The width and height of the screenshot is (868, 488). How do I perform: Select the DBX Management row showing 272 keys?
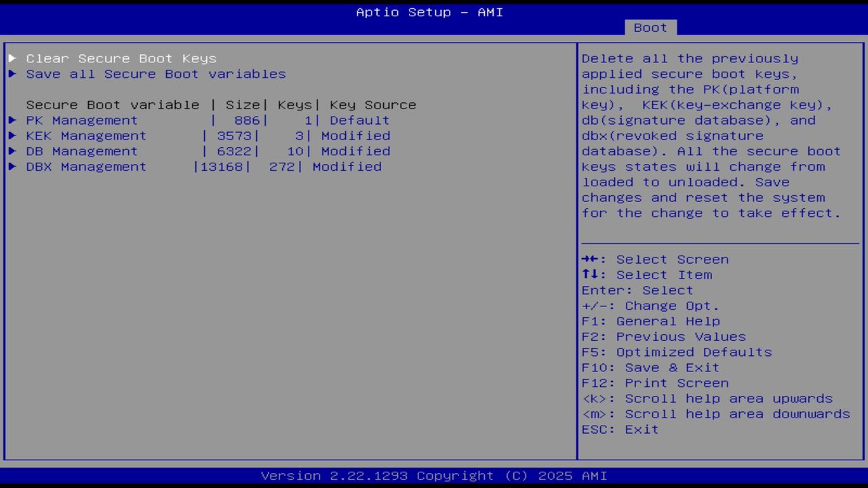click(203, 167)
